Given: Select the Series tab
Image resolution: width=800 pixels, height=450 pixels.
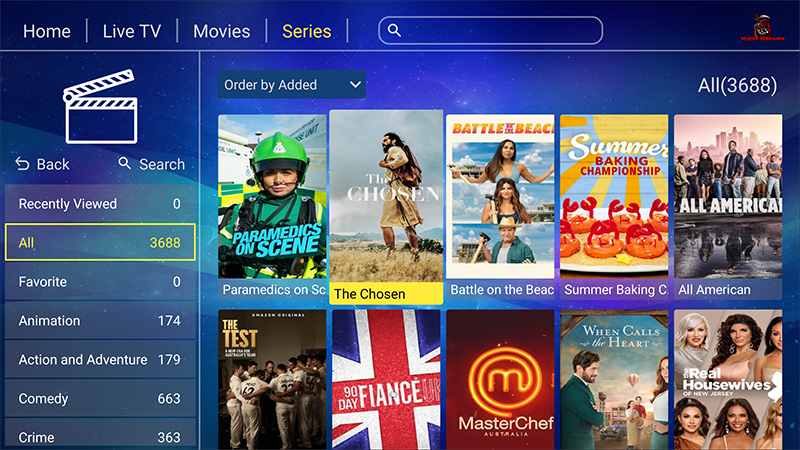Looking at the screenshot, I should point(307,31).
